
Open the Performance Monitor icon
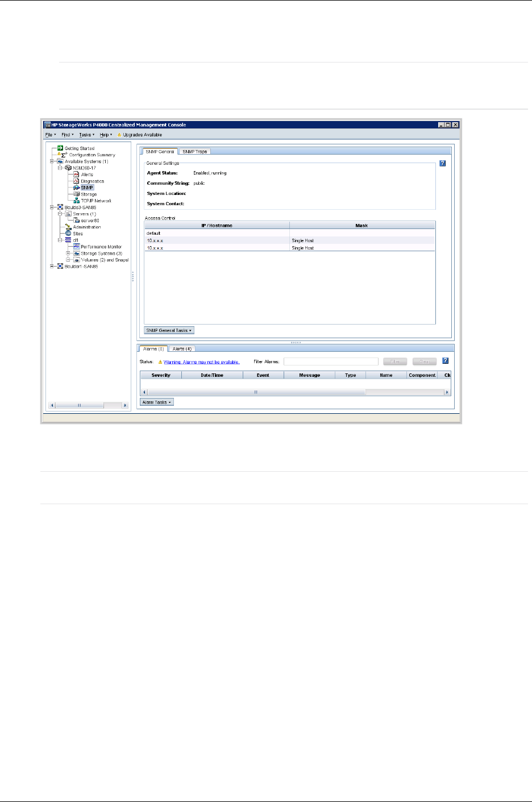[76, 247]
